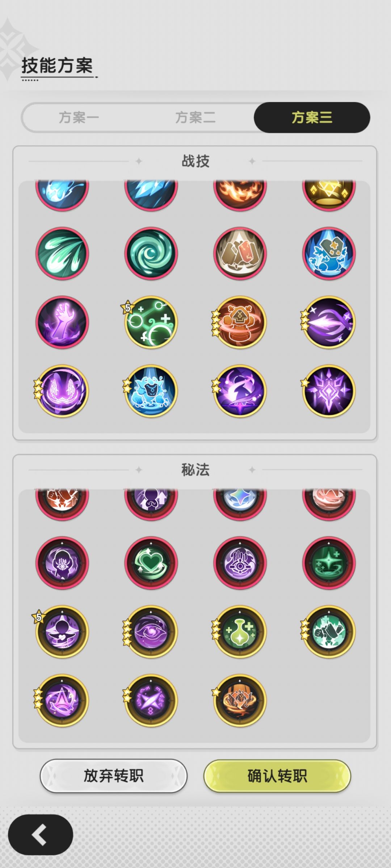Image resolution: width=391 pixels, height=868 pixels.
Task: Go back with the black arrow button
Action: click(x=41, y=835)
